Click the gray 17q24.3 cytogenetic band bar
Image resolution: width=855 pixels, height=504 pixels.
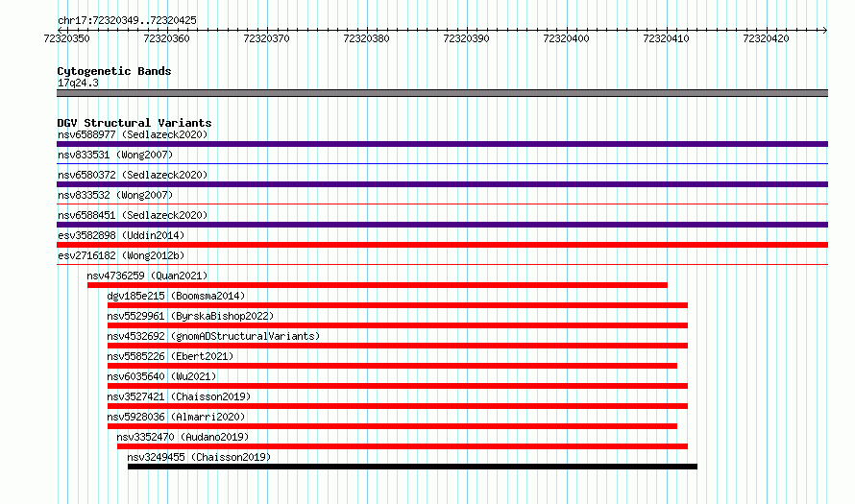tap(442, 93)
